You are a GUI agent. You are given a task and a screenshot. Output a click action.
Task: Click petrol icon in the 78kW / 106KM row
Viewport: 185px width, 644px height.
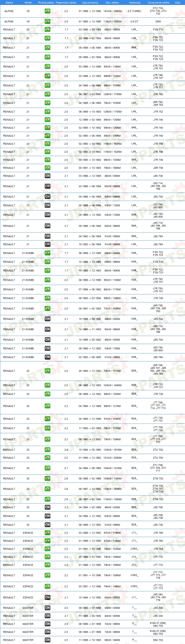pyautogui.click(x=47, y=168)
